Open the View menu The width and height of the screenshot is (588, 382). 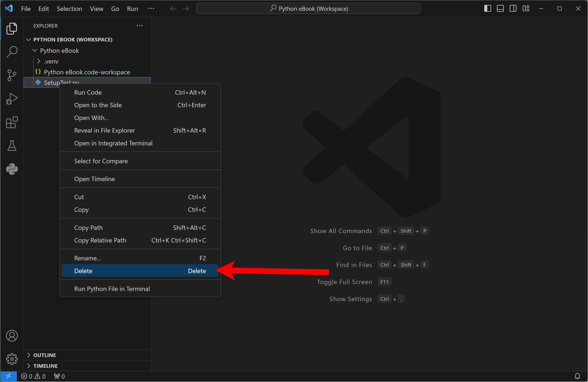point(97,9)
